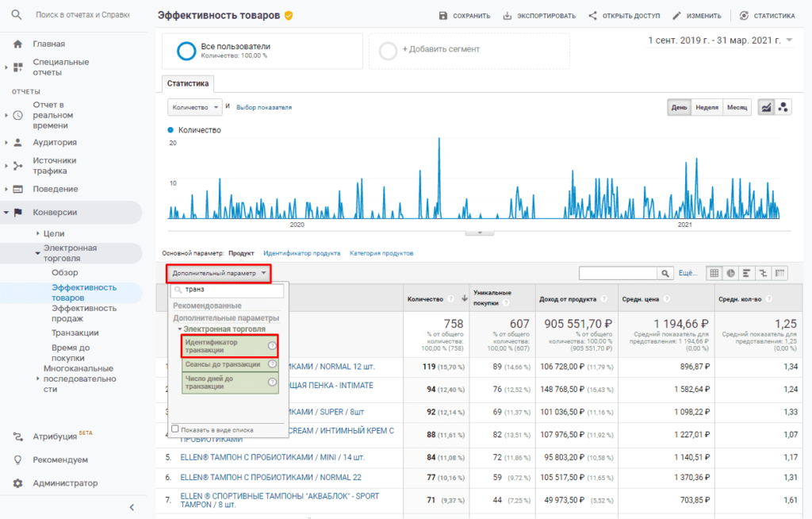
Task: Expand the date range picker arrow
Action: coord(789,40)
